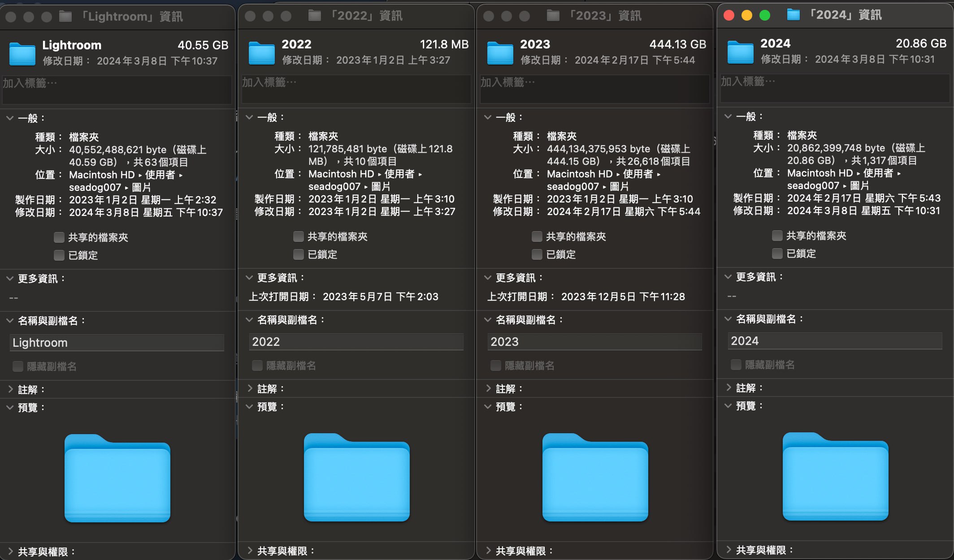Check 已鎖定 in the 2022 info window
This screenshot has height=560, width=954.
click(x=299, y=254)
